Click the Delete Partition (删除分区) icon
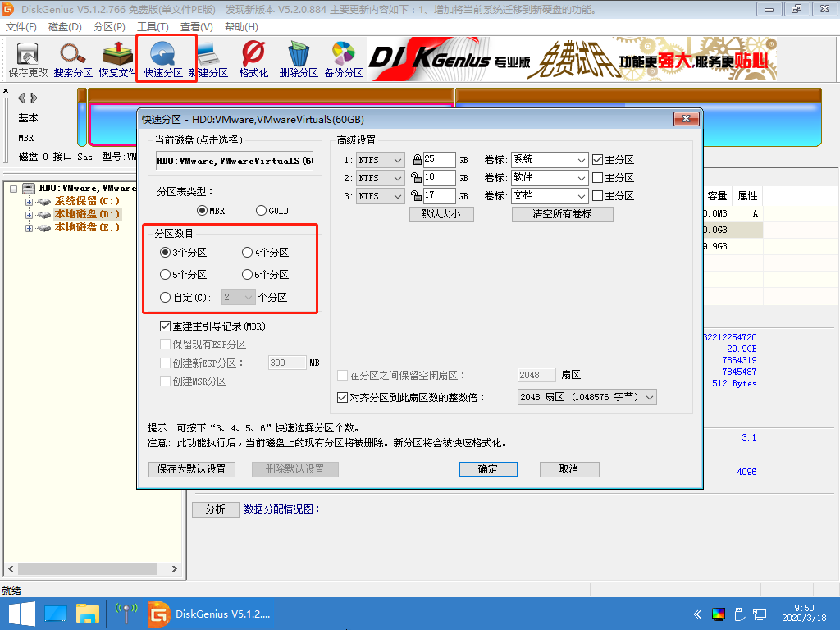 299,60
